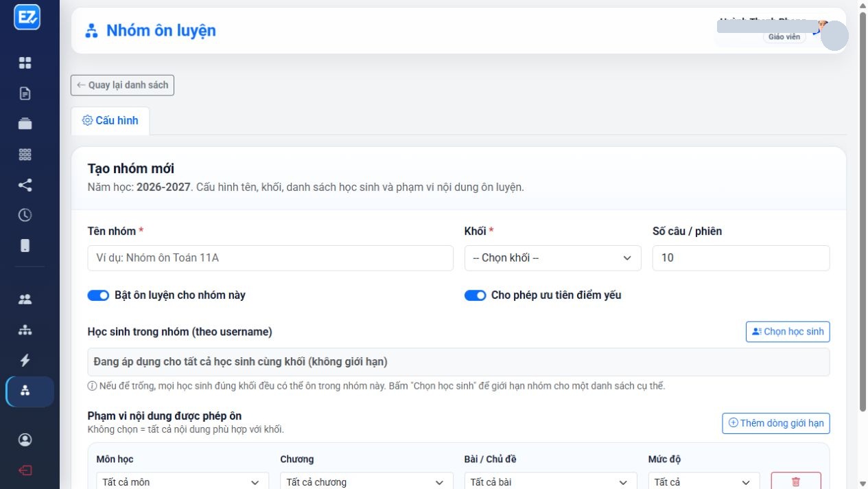Expand the 'Tất cả chương' dropdown
The image size is (868, 489).
click(366, 482)
